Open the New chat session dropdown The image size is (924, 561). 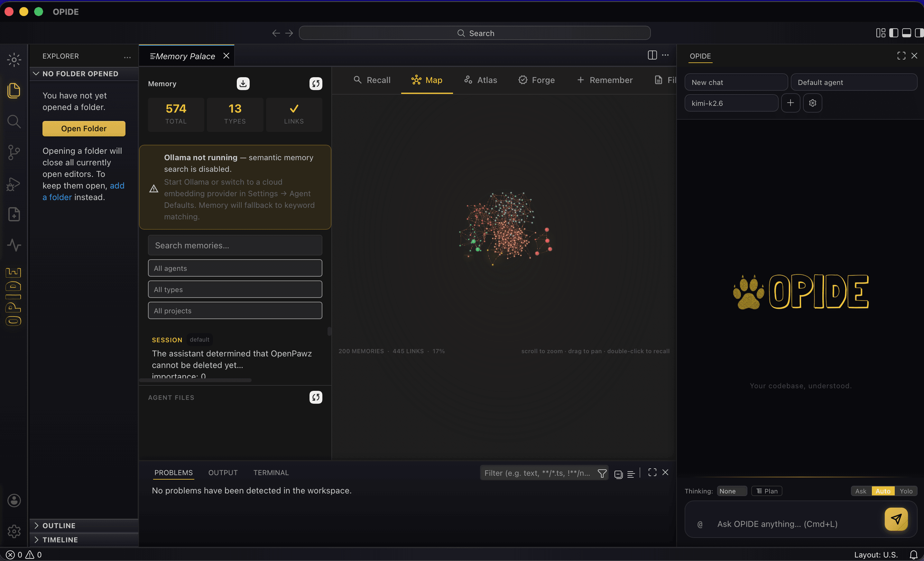click(x=736, y=82)
